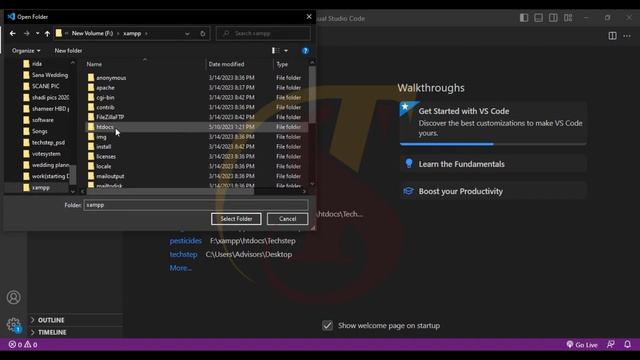Click the Select Folder button

(236, 219)
